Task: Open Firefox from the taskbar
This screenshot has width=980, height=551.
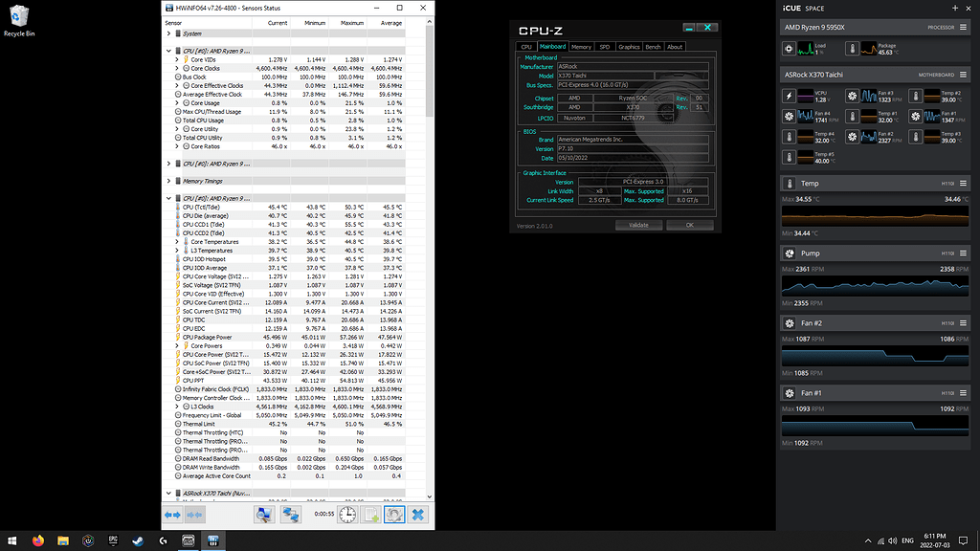Action: (37, 540)
